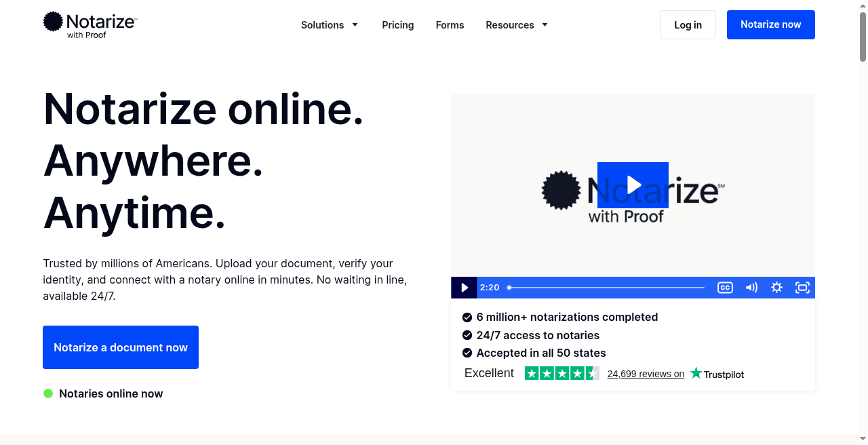This screenshot has height=445, width=868.
Task: Click the 24/7 access to notaries text
Action: coord(538,335)
